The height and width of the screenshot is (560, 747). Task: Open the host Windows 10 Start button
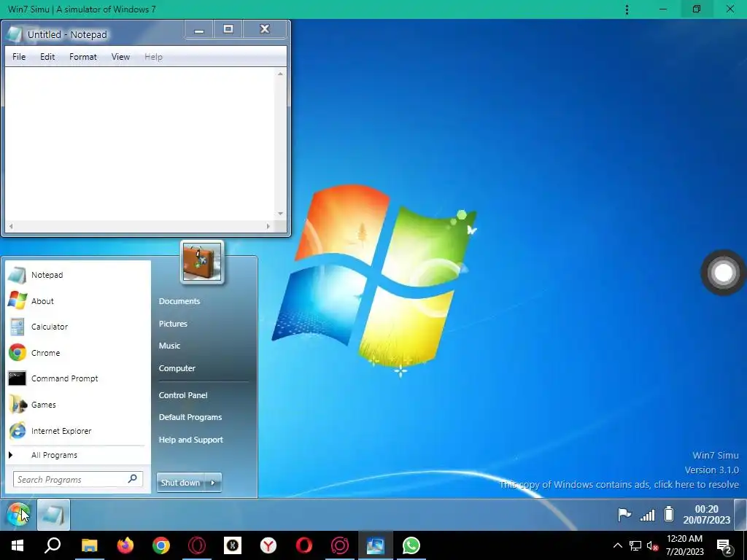pyautogui.click(x=18, y=545)
